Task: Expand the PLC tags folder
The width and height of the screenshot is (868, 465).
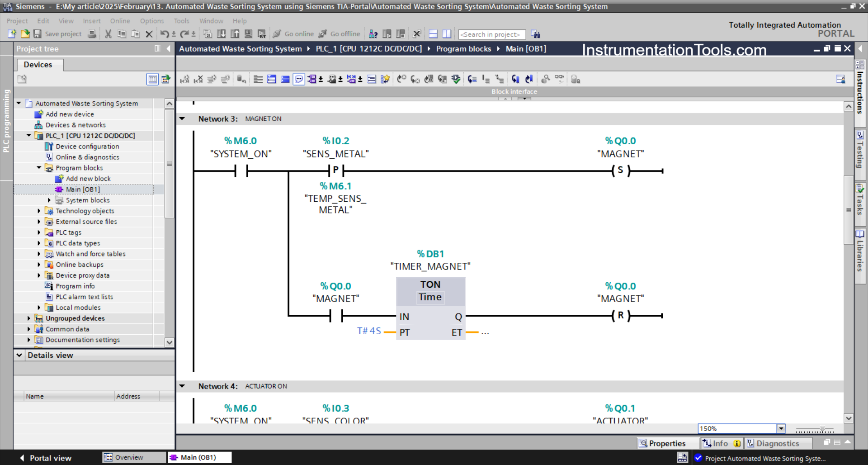Action: [39, 232]
